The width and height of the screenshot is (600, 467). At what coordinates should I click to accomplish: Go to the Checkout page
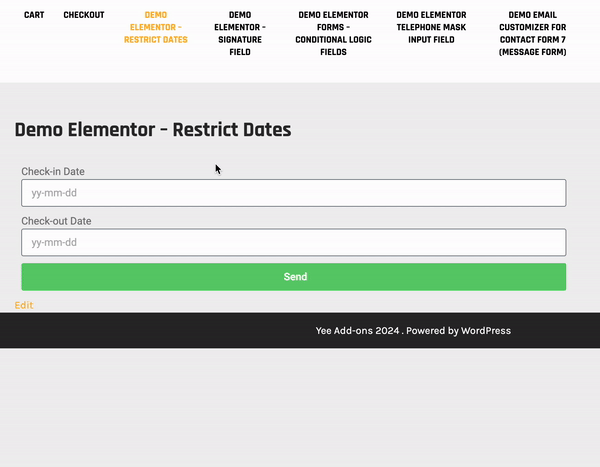(84, 15)
